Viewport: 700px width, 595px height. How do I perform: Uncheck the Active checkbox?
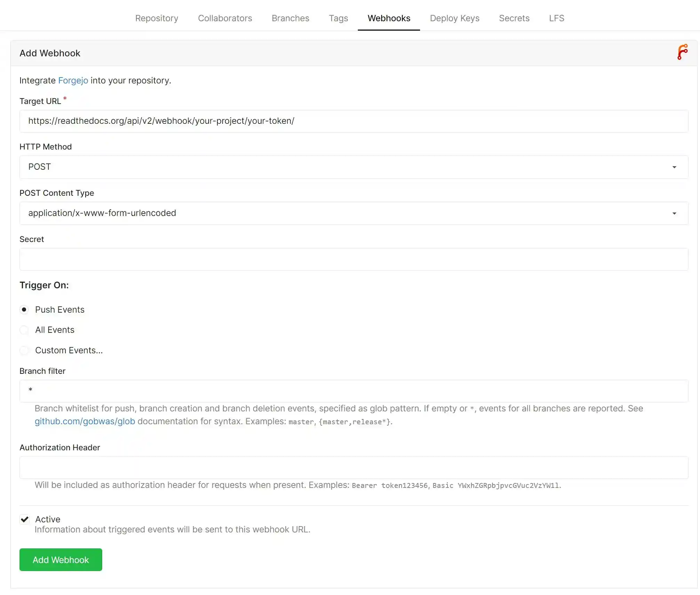[24, 519]
